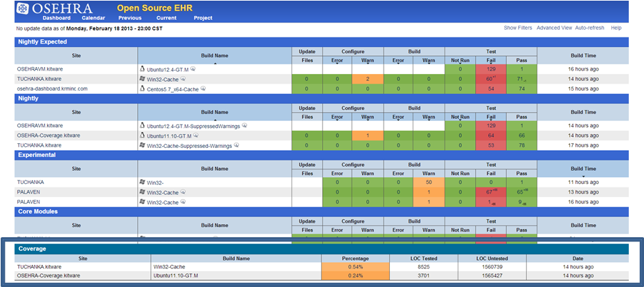This screenshot has height=287, width=644.
Task: Go to the Previous day's dashboard
Action: click(129, 17)
